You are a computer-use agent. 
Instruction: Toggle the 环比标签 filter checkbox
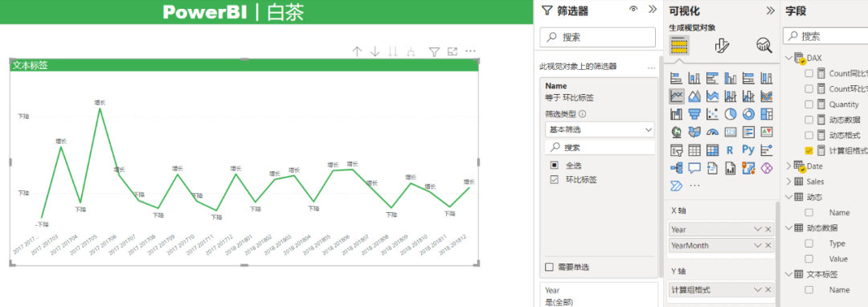tap(554, 180)
